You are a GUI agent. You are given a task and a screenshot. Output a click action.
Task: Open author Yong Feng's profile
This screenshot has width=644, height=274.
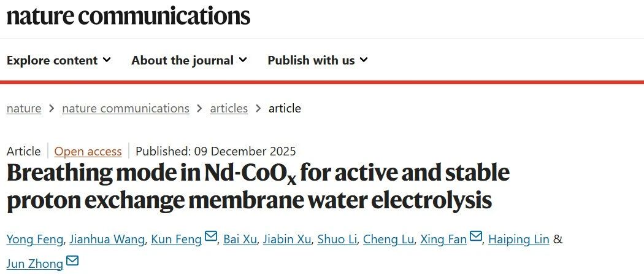(x=35, y=239)
